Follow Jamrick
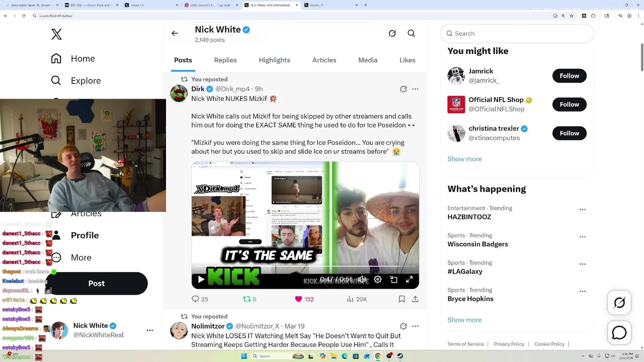Image resolution: width=644 pixels, height=362 pixels. (x=570, y=76)
